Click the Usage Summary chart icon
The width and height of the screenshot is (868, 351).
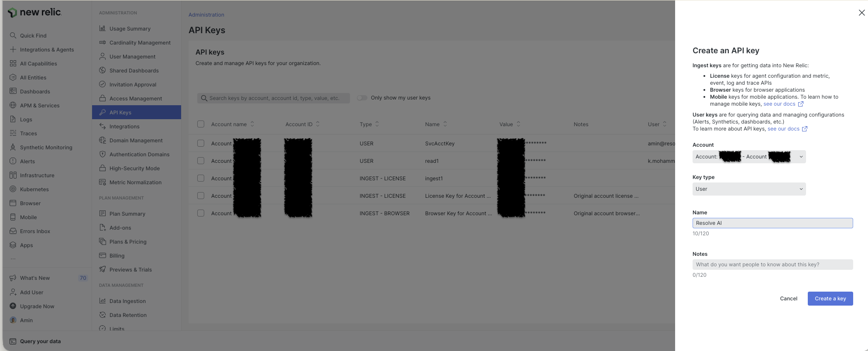pyautogui.click(x=103, y=28)
